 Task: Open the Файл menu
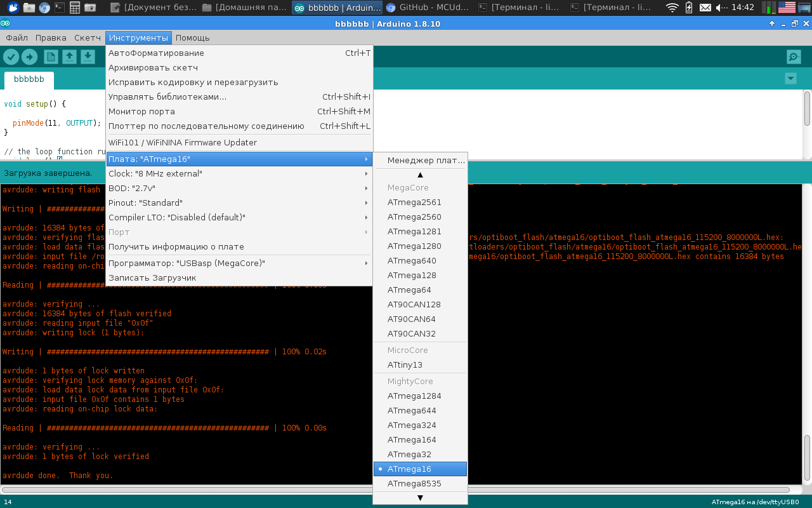17,38
